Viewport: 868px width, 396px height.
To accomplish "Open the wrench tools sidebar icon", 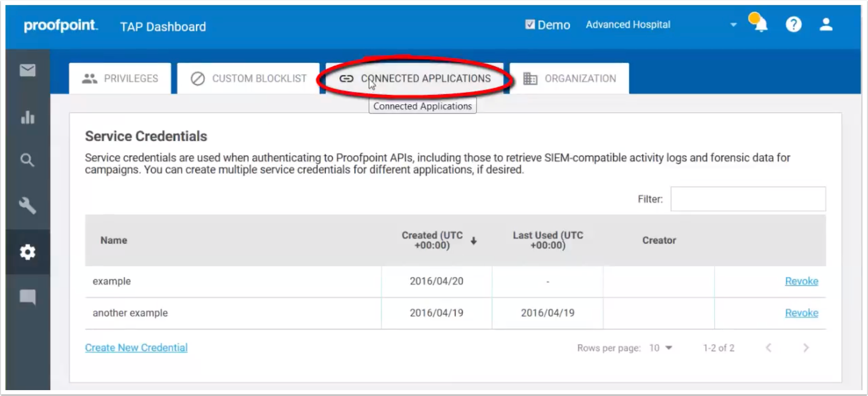I will click(28, 206).
